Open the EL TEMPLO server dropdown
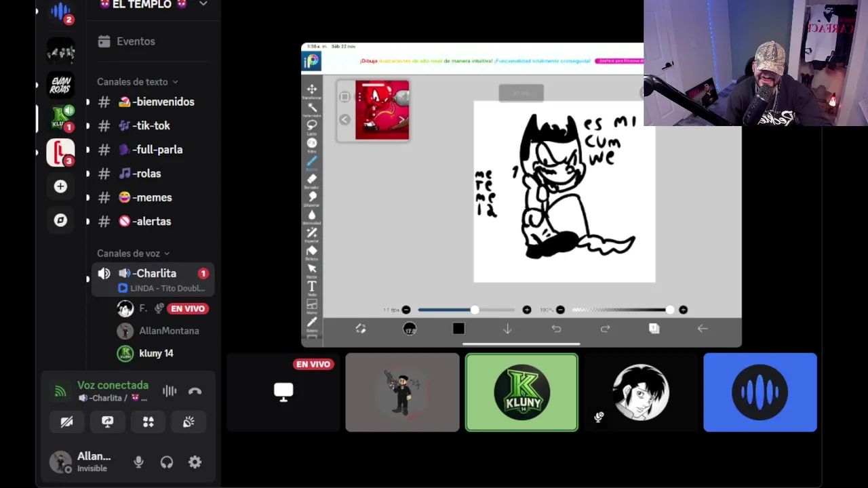The height and width of the screenshot is (488, 868). tap(203, 5)
